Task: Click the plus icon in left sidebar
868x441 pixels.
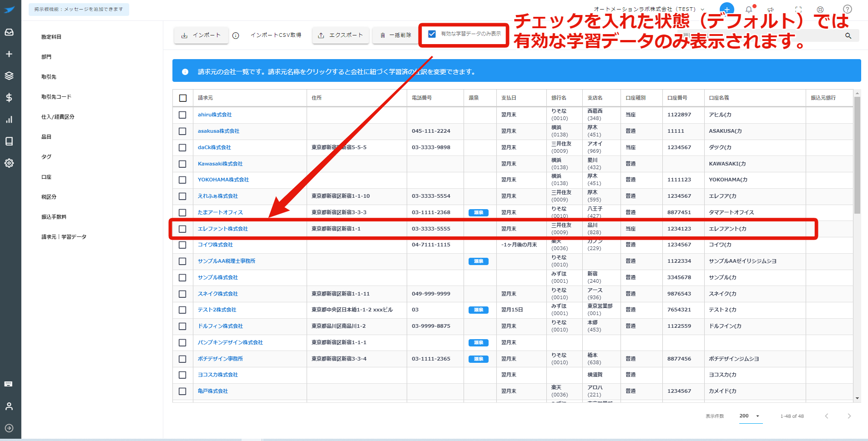Action: coord(9,54)
